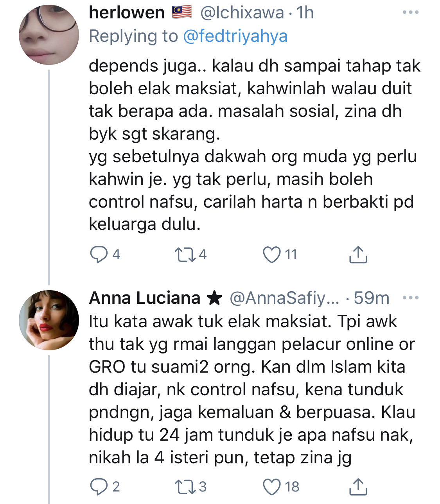Open more options for Anna Luciana's tweet

pos(410,298)
